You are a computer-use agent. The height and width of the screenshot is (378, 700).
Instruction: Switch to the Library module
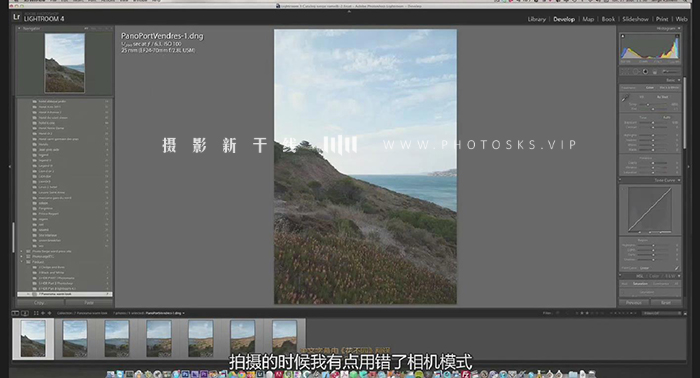[x=537, y=19]
